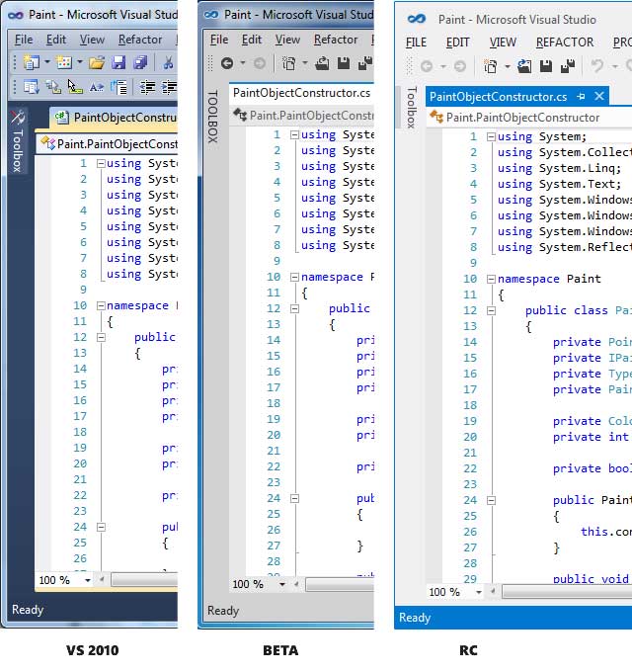Click scroll-left arrow in RC editor scrollbar

point(494,592)
